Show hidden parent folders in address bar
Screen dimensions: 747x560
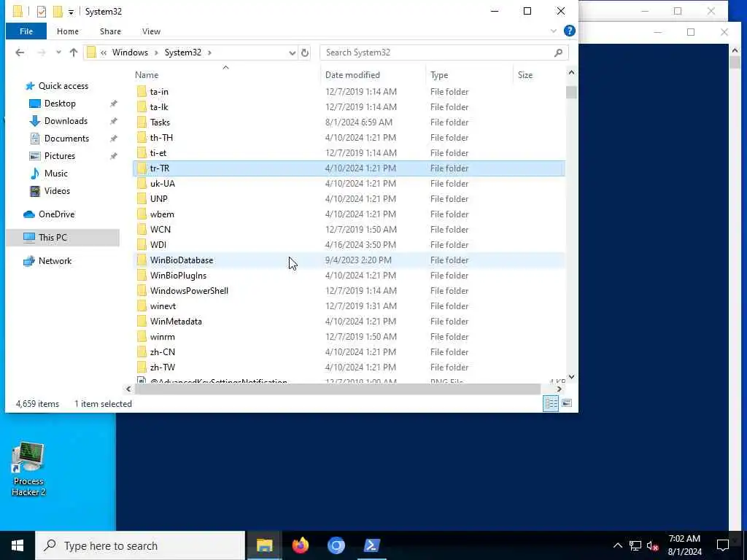104,52
